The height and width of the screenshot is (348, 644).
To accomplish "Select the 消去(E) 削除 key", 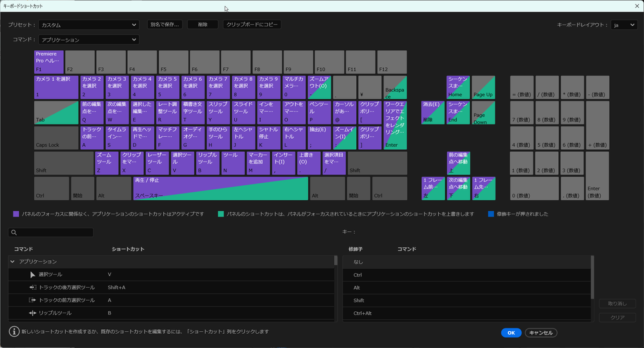I will pyautogui.click(x=433, y=112).
